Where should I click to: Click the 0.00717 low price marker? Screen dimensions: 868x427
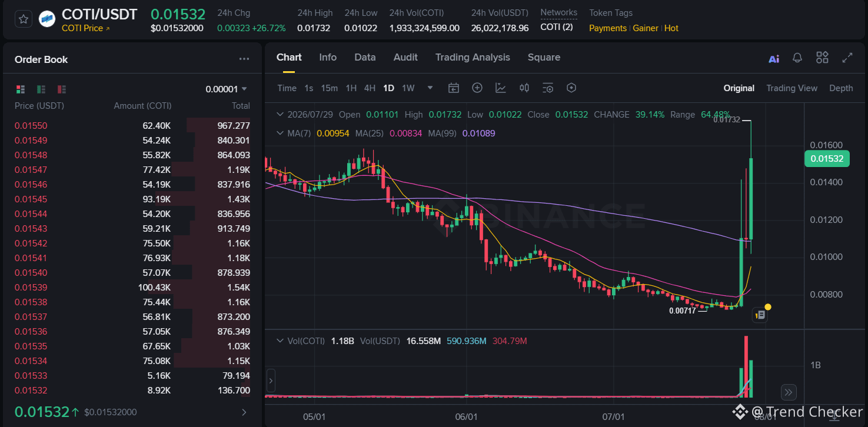coord(683,311)
